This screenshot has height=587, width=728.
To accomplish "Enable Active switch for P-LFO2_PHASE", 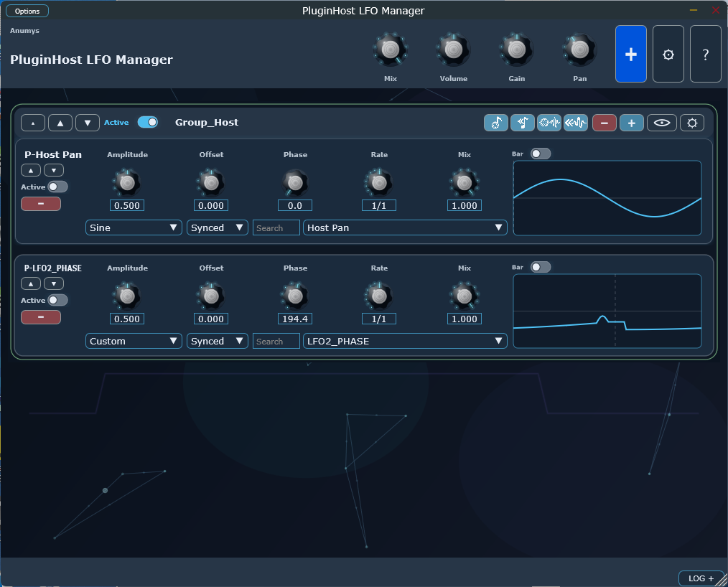I will 57,300.
